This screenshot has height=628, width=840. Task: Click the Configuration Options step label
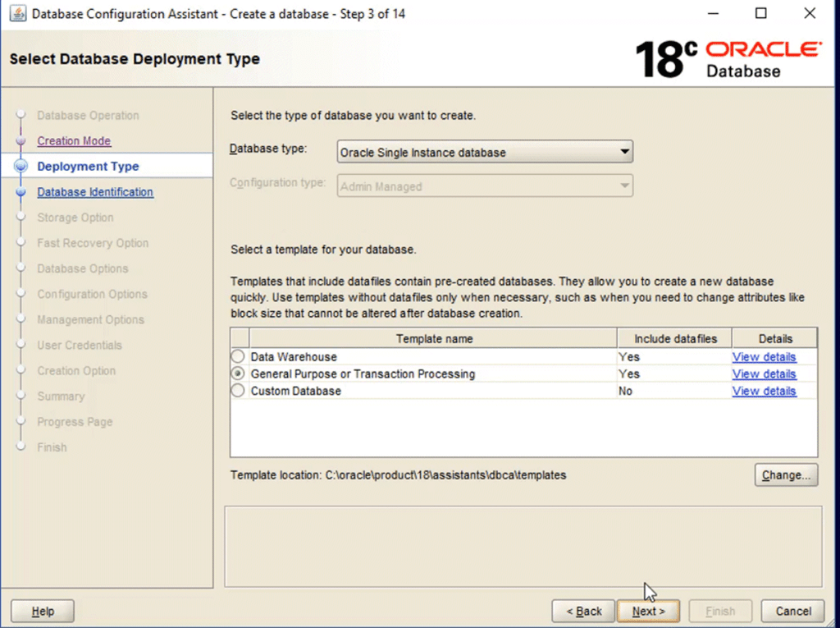click(92, 294)
